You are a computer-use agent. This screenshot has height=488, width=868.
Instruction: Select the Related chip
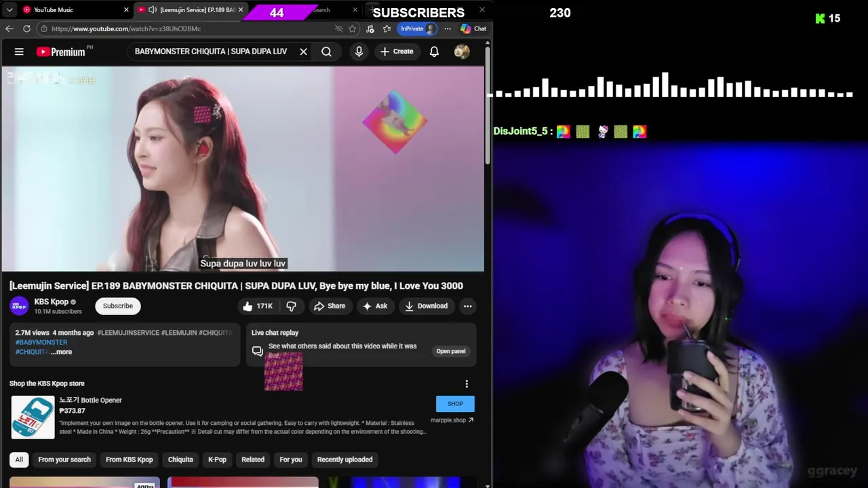[x=253, y=460]
